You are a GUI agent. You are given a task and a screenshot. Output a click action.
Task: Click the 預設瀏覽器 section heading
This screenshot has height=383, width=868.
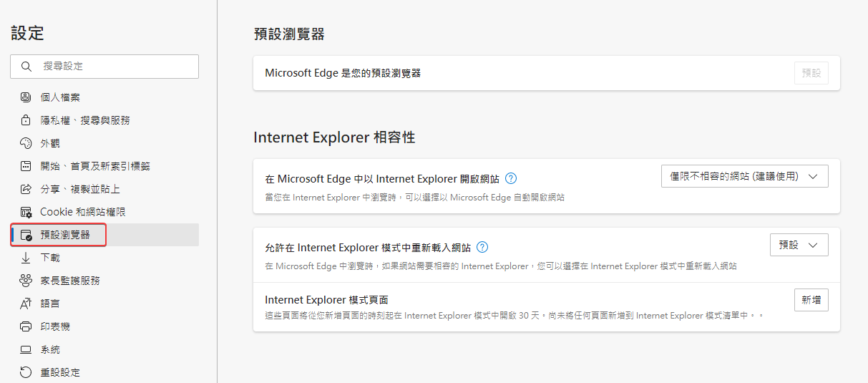[289, 34]
